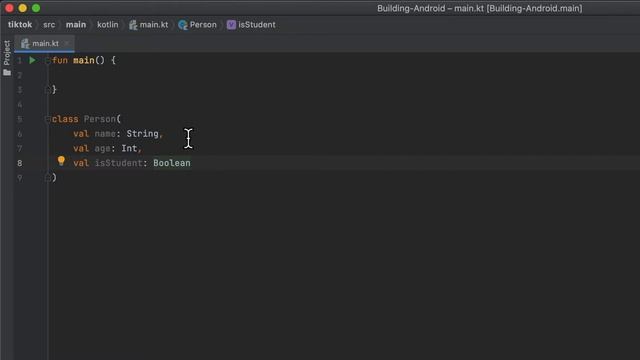This screenshot has height=360, width=640.
Task: Click the green fullscreen window button
Action: tap(36, 8)
